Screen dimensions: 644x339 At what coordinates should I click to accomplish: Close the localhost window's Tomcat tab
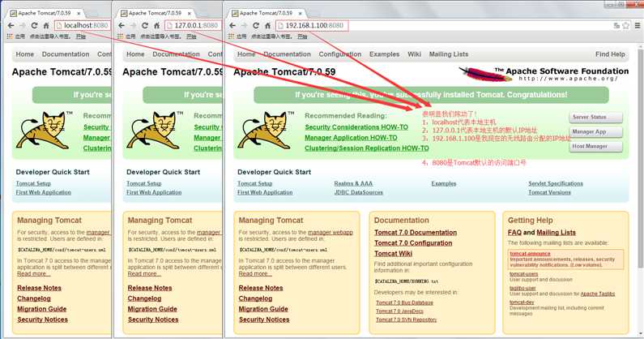coord(79,13)
